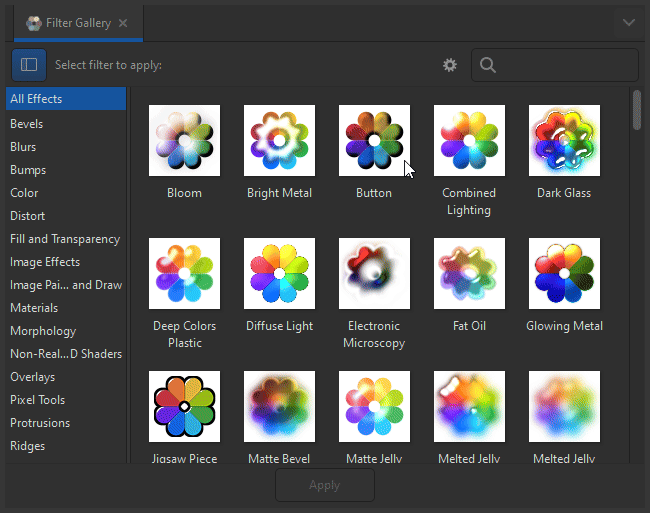The width and height of the screenshot is (650, 513).
Task: Click the magnifier search icon
Action: (488, 65)
